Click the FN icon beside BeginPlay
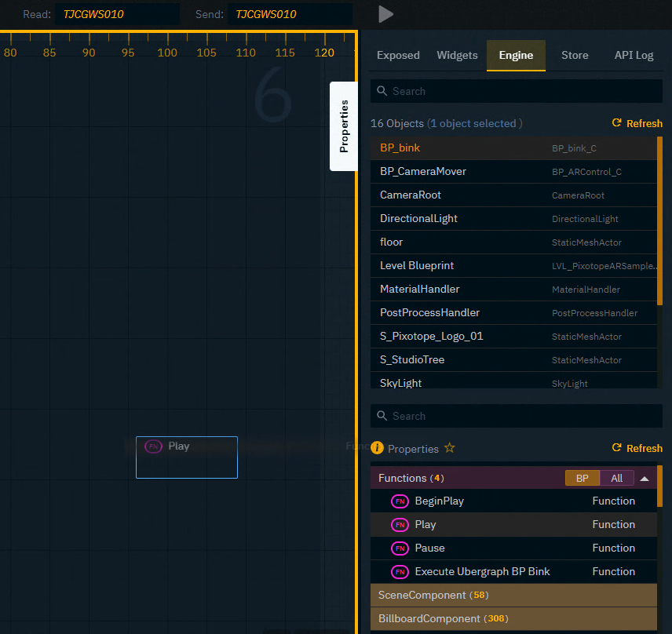Screen dimensions: 672x634 pos(400,501)
